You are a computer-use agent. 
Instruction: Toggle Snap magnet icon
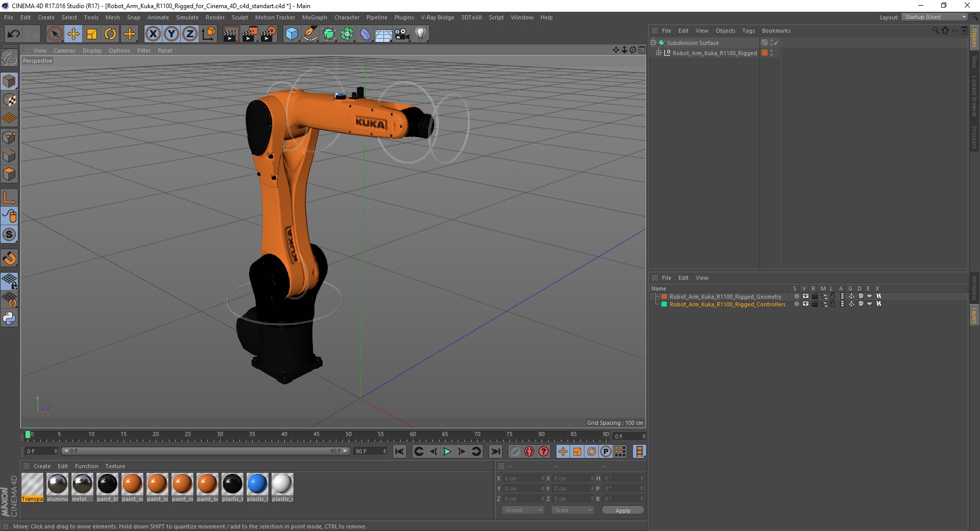[x=9, y=258]
